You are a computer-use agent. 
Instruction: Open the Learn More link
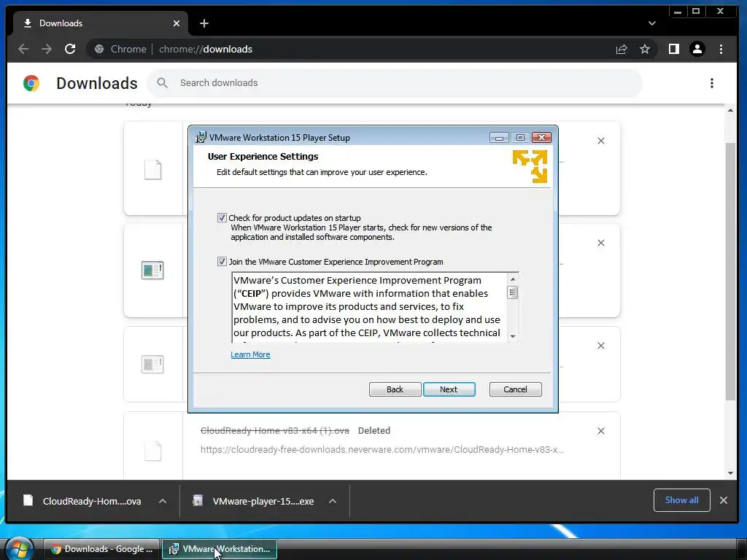click(250, 354)
